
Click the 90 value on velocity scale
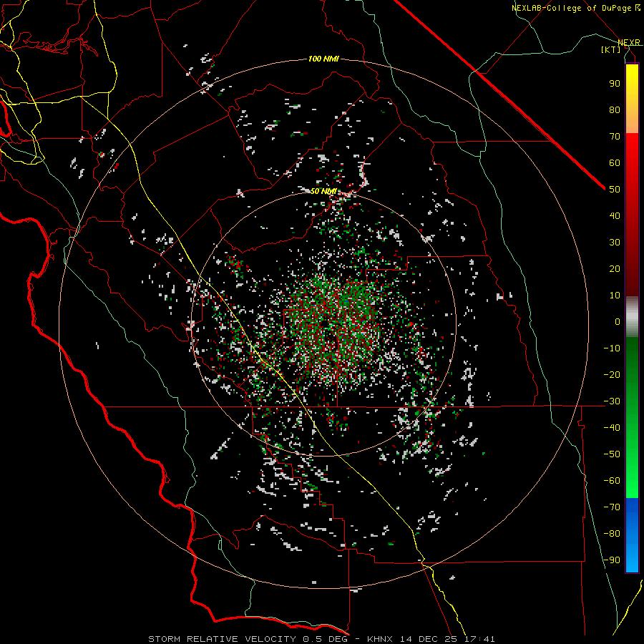(615, 84)
